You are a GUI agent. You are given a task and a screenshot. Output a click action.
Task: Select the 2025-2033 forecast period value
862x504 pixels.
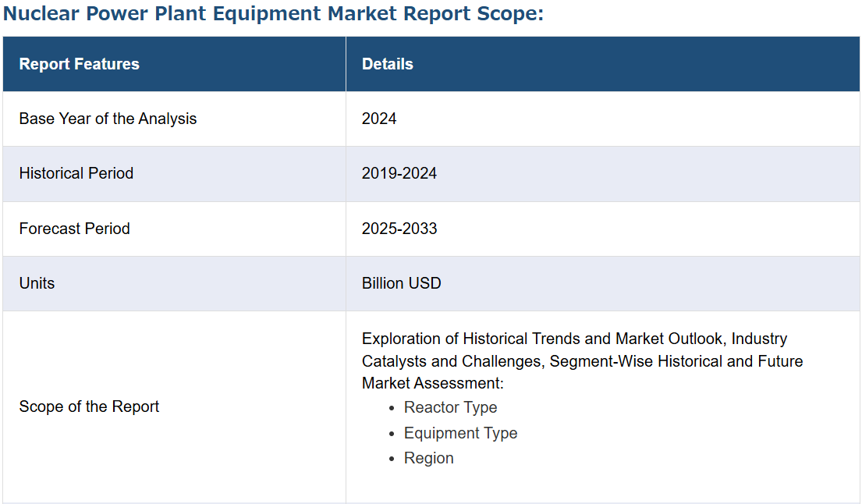coord(399,229)
